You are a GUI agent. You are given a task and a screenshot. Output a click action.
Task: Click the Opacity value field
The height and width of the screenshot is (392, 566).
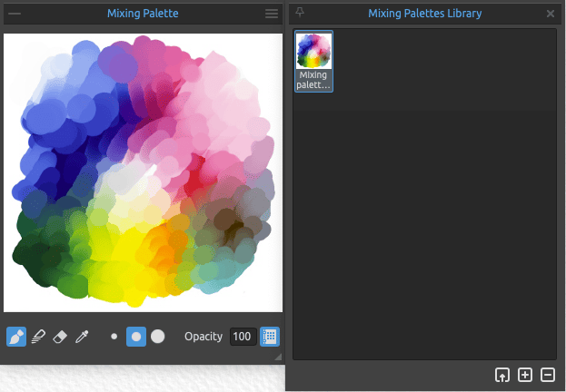[243, 337]
